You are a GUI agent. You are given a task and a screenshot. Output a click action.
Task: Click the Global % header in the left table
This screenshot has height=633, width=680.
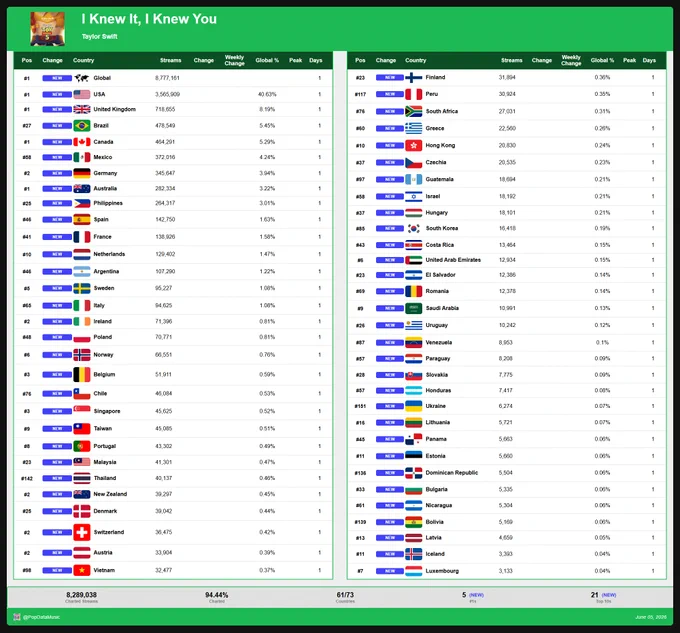267,60
